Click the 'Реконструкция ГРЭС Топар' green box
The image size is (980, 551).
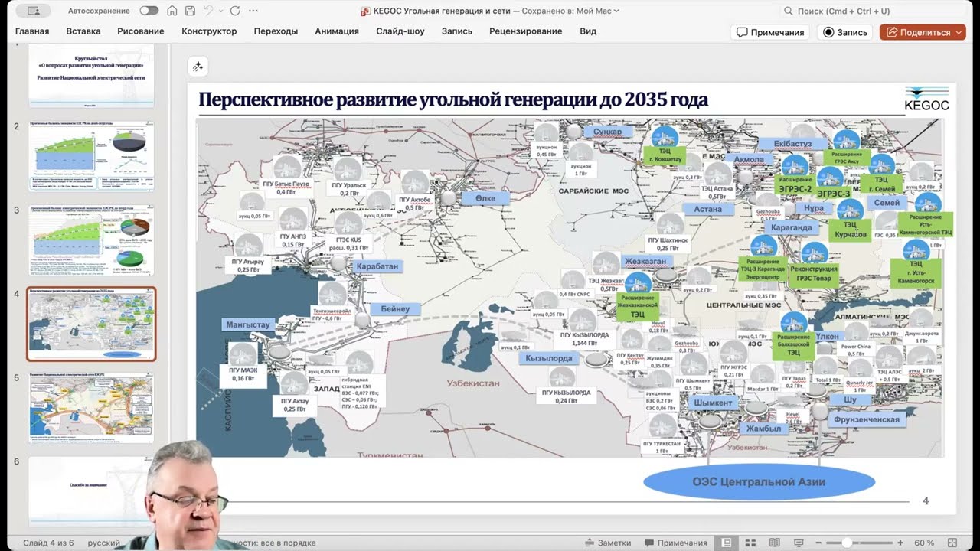[814, 275]
